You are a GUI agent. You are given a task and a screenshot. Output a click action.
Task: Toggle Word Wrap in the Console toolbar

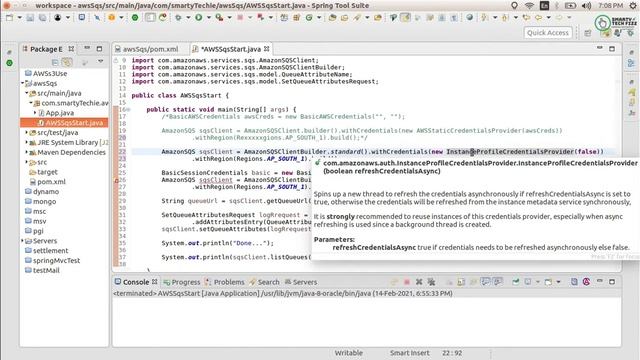click(x=473, y=282)
